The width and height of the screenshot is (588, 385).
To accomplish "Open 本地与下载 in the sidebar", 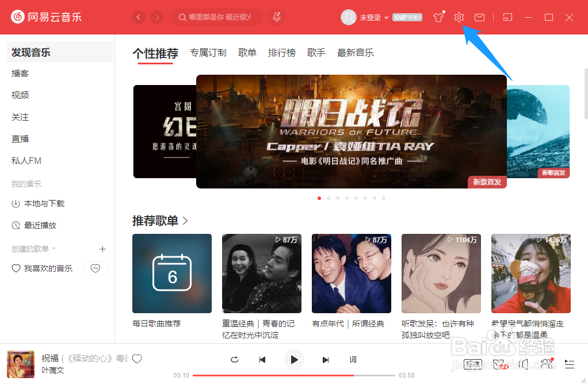I will [38, 204].
